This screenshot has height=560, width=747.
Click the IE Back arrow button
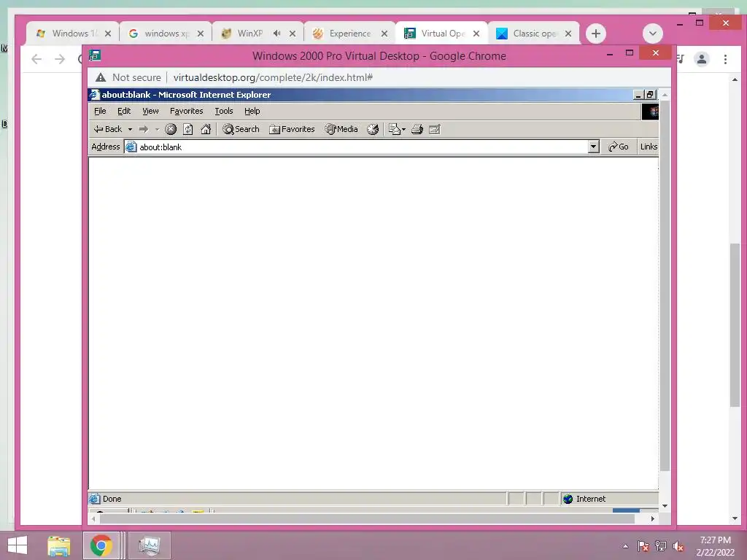(x=108, y=129)
